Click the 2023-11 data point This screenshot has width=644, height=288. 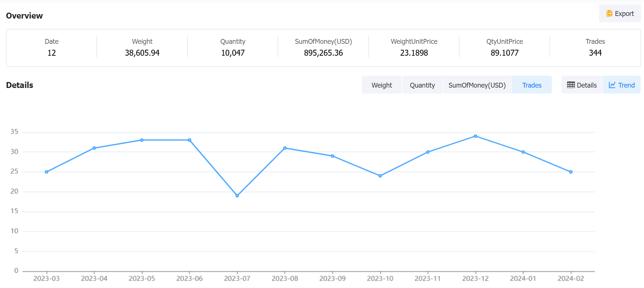tap(428, 152)
